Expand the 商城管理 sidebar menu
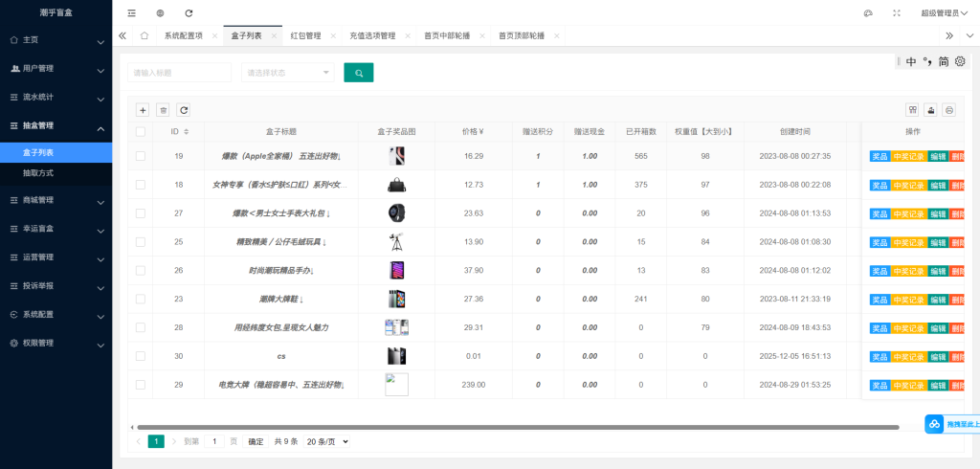Screen dimensions: 980x469 click(56, 201)
